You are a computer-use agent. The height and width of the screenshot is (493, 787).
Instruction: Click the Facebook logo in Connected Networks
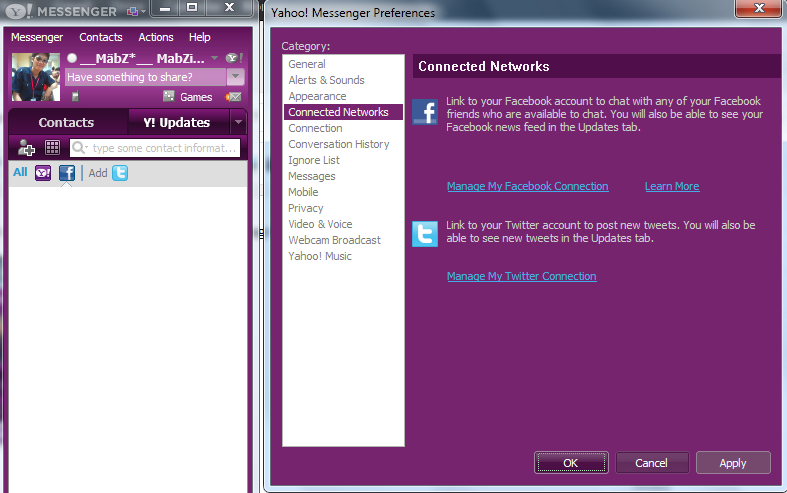(425, 111)
